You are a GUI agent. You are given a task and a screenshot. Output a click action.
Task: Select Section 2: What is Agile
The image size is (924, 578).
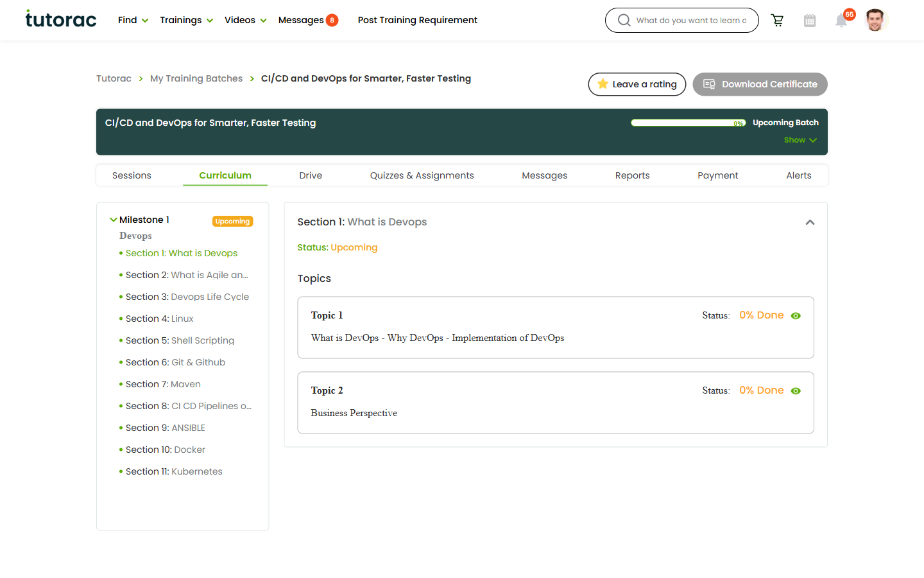point(187,275)
